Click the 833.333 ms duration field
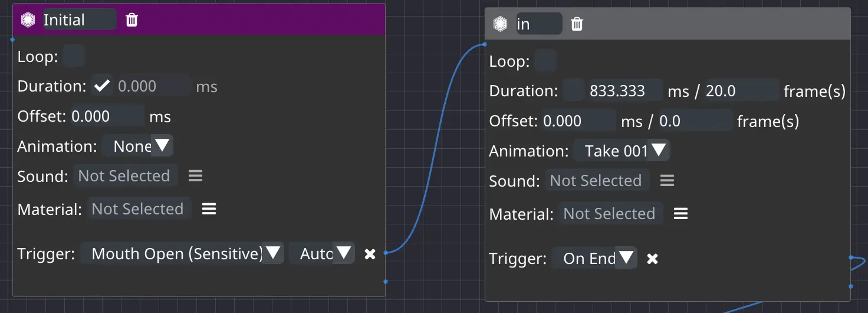 (x=624, y=91)
